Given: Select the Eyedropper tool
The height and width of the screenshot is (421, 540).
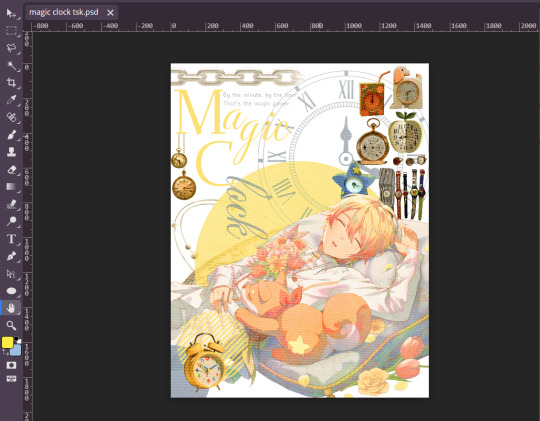Looking at the screenshot, I should (x=11, y=100).
